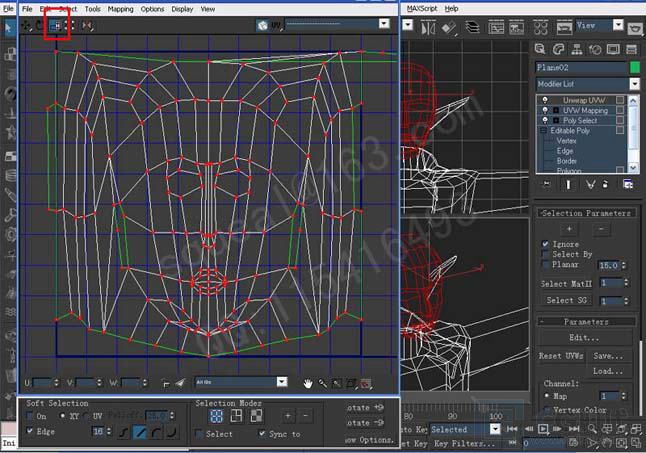646x453 pixels.
Task: Switch to the Hierarchy command panel tab
Action: click(577, 49)
